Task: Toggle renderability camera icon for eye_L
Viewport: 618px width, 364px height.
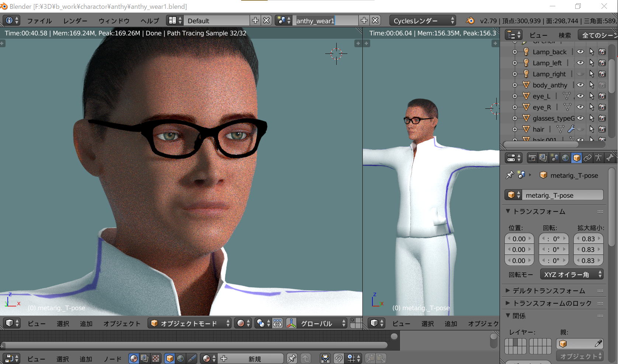Action: [602, 96]
